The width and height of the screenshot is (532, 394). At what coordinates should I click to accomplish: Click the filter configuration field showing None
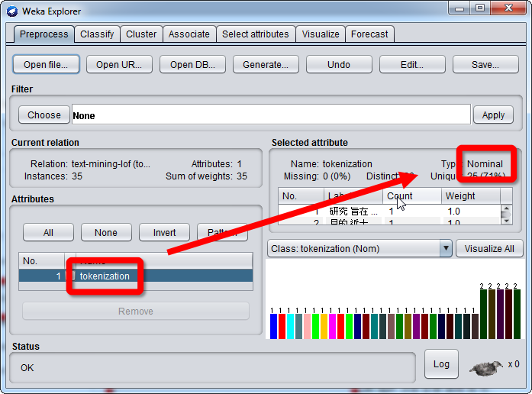click(271, 115)
